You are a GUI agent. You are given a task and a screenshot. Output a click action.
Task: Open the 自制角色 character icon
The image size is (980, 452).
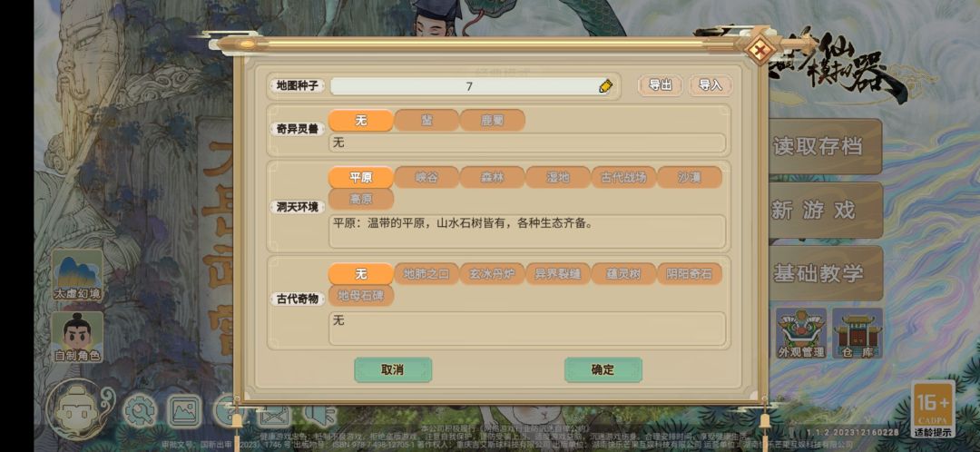click(x=77, y=338)
